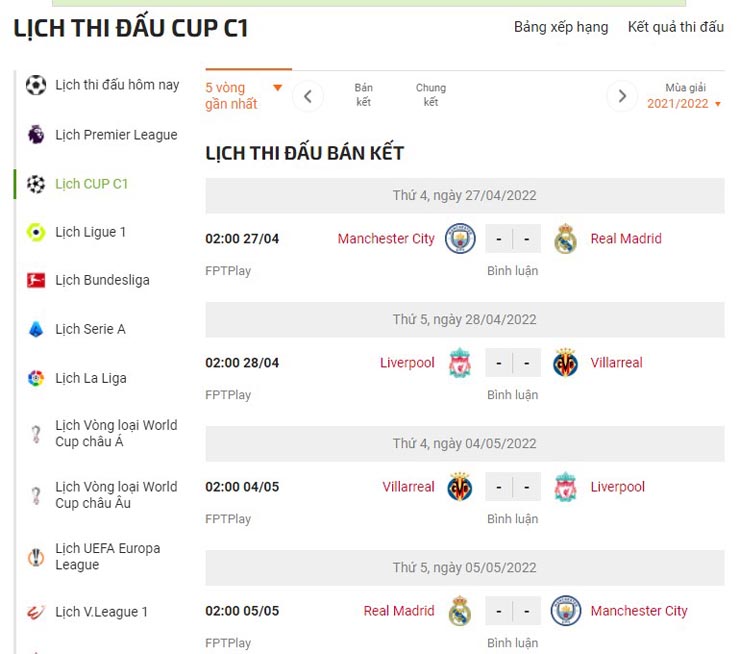The width and height of the screenshot is (740, 654).
Task: Click the Manchester City crest, 27/04 match
Action: (460, 239)
